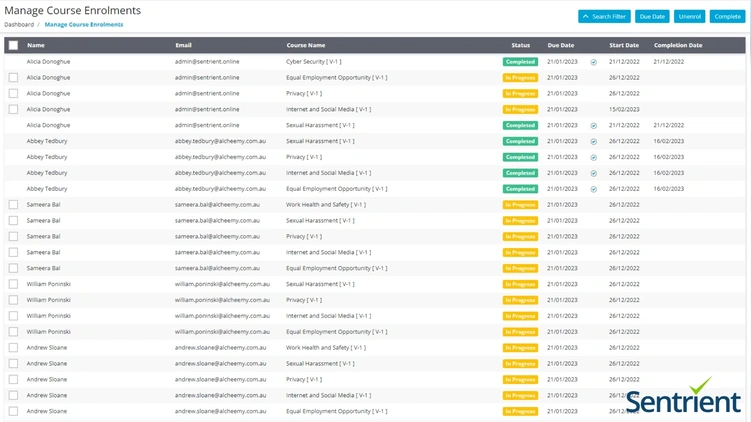Click Abbey Tedbury's Sexual Harassment completion tick icon

(x=593, y=141)
